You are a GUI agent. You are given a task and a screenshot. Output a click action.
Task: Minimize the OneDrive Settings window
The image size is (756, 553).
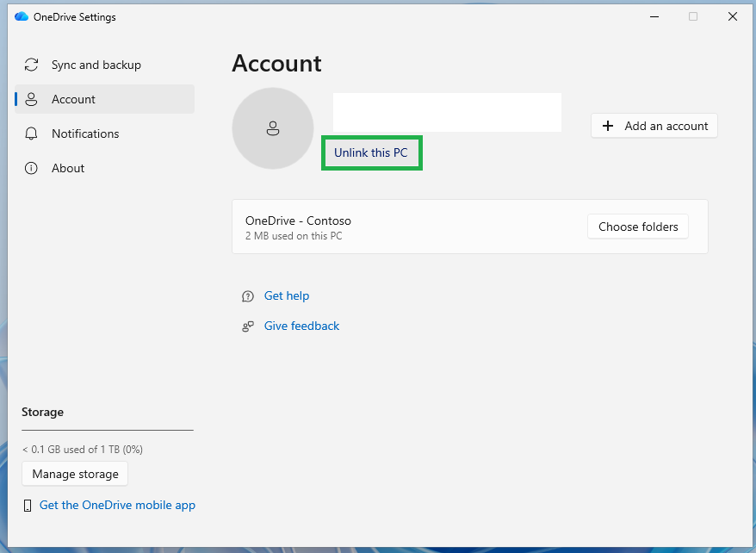(654, 17)
